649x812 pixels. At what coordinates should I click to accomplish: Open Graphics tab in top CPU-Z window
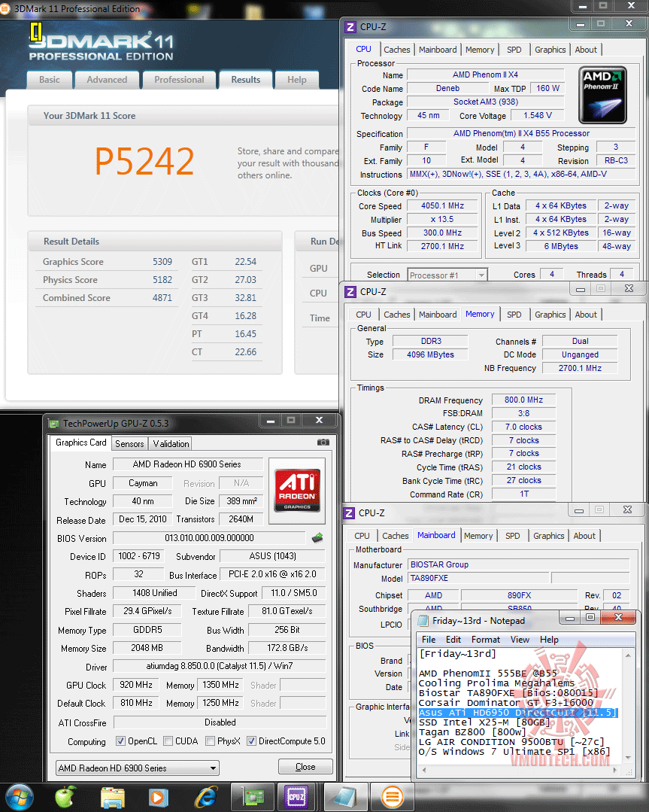(550, 50)
